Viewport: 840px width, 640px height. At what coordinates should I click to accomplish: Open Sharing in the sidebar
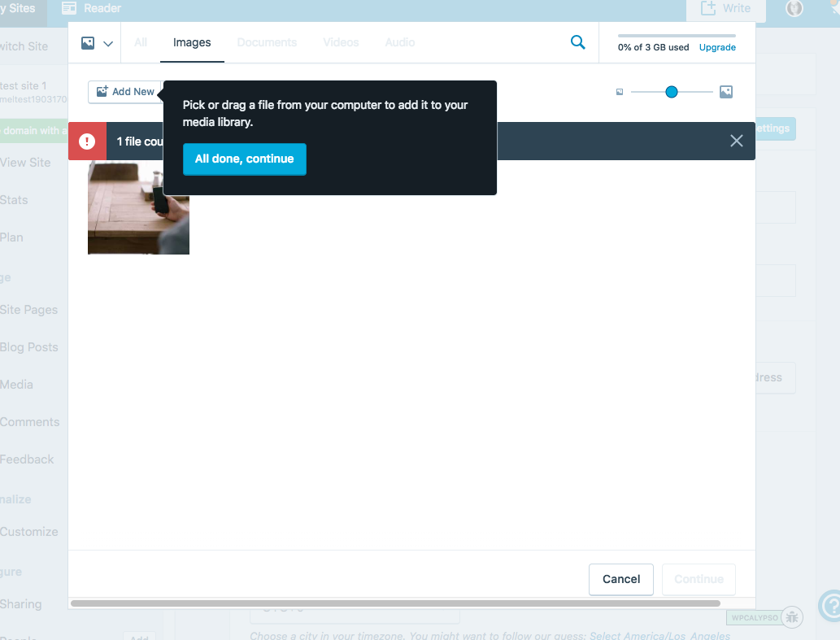point(21,604)
